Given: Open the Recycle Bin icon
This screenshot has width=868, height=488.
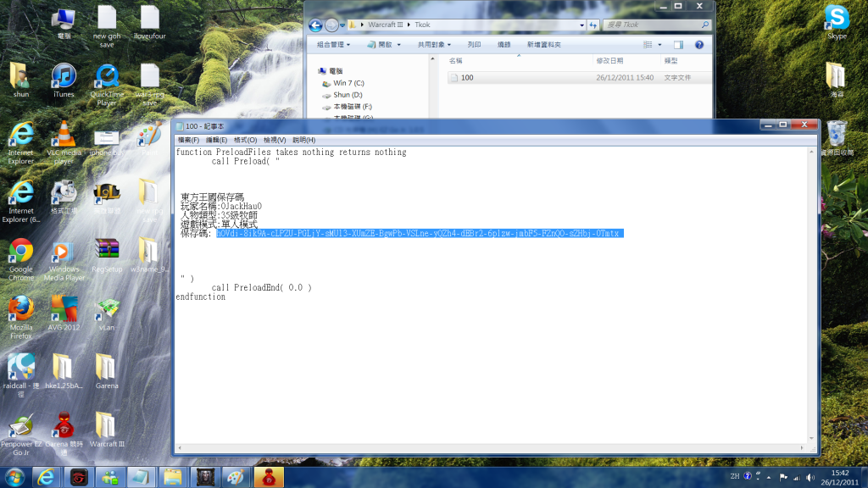Looking at the screenshot, I should click(837, 138).
